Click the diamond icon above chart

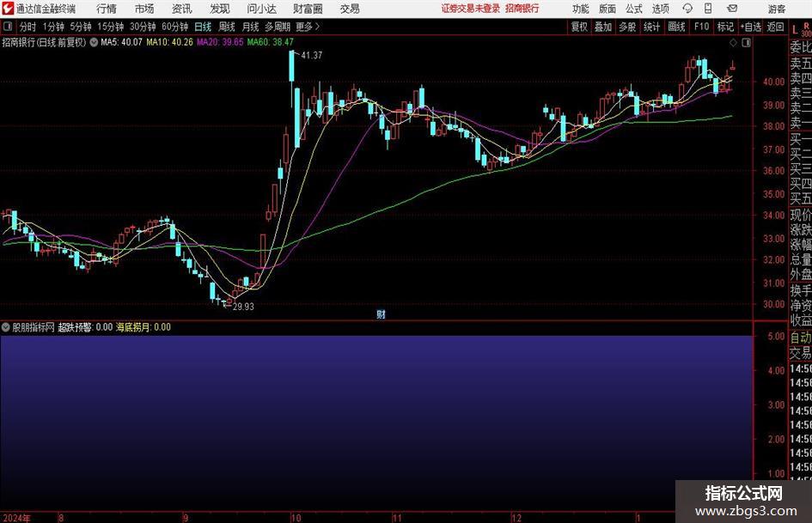pos(733,43)
